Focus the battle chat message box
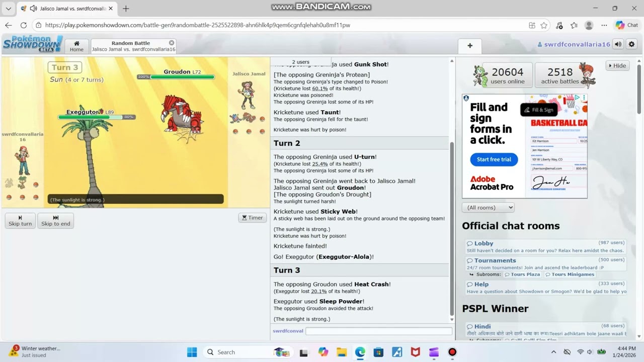This screenshot has width=644, height=362. [378, 331]
